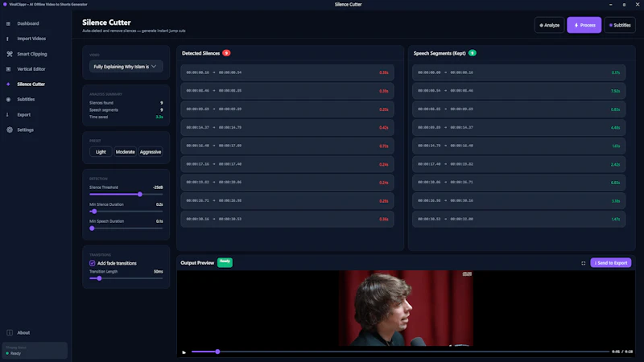Click the Vertical Editor sidebar icon
The height and width of the screenshot is (362, 644).
8,69
